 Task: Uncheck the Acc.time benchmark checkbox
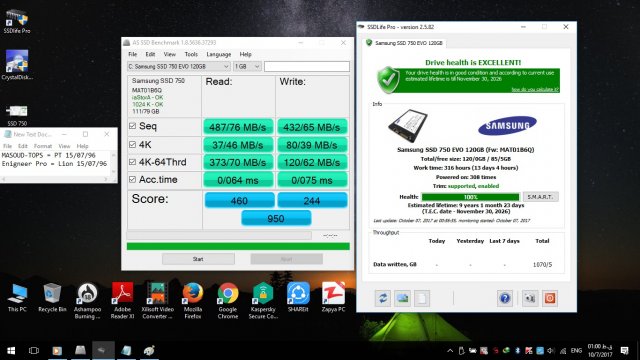click(132, 180)
